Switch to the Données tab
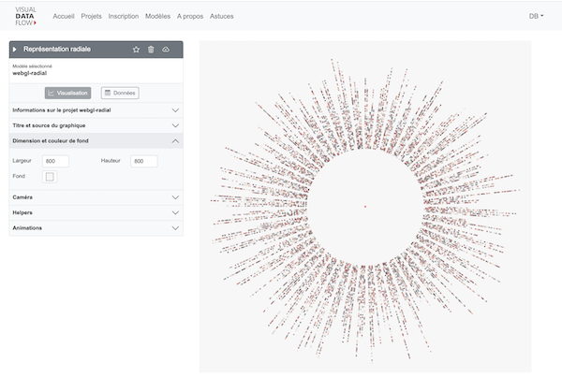The height and width of the screenshot is (392, 562). [x=120, y=93]
